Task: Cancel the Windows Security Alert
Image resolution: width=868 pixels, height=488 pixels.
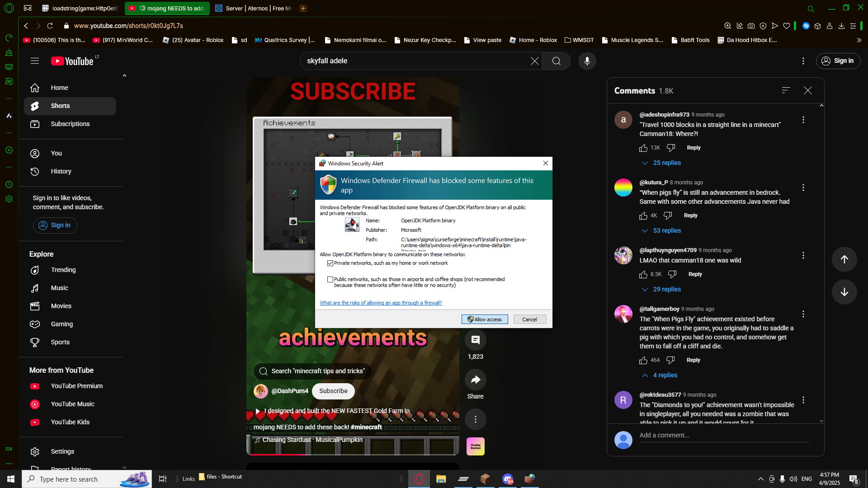Action: (x=529, y=319)
